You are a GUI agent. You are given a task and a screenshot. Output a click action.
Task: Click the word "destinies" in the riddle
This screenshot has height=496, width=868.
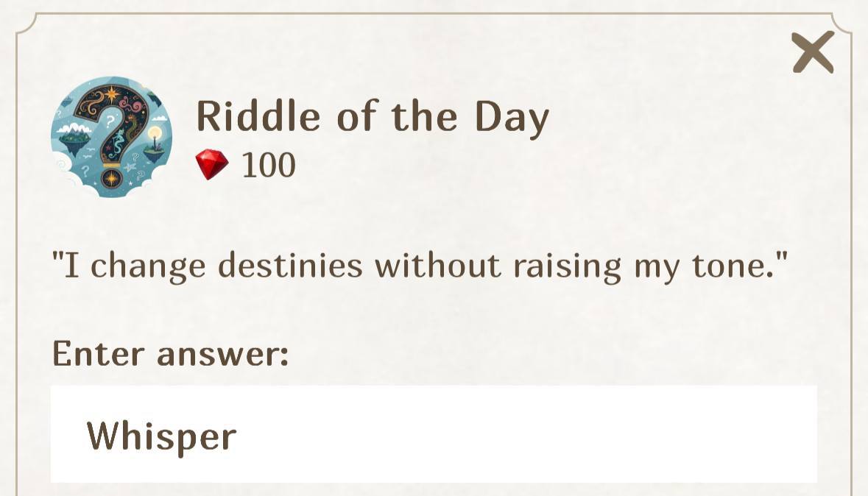tap(290, 264)
